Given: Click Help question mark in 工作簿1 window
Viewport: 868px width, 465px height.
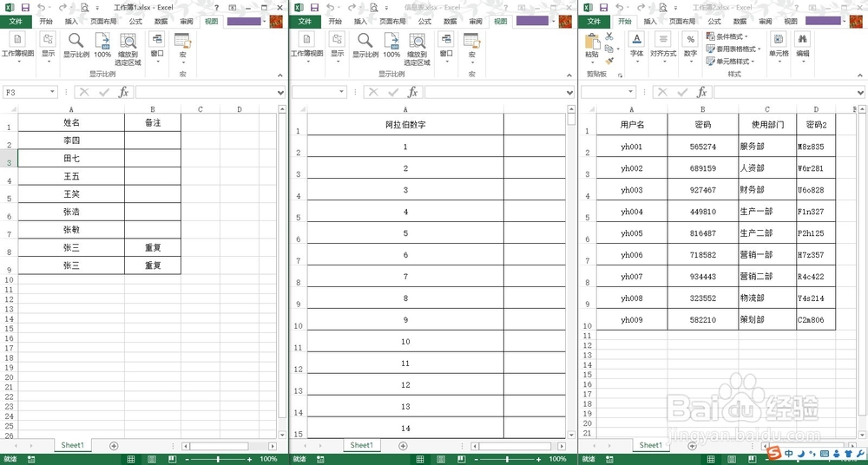Looking at the screenshot, I should 216,8.
